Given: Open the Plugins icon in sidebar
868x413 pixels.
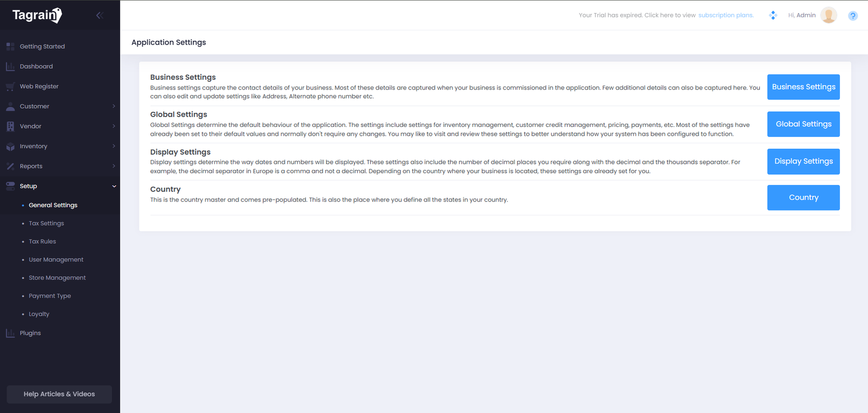Looking at the screenshot, I should click(x=10, y=333).
